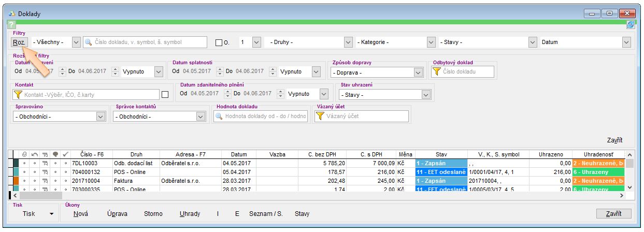The height and width of the screenshot is (232, 644).
Task: Click the undo arrow column header icon
Action: (x=34, y=154)
